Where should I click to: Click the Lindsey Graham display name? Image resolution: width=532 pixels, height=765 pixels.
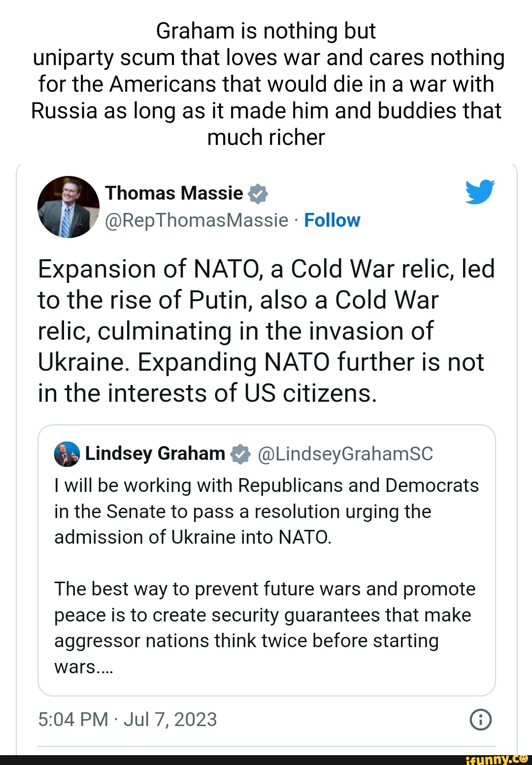[x=155, y=453]
